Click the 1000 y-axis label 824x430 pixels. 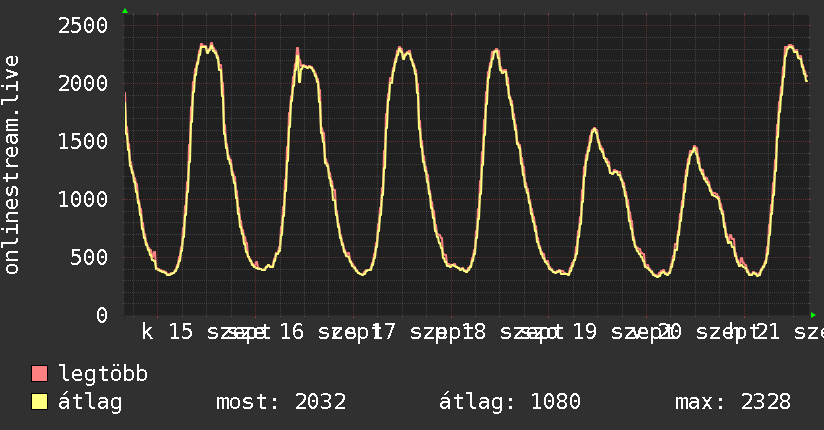[83, 199]
